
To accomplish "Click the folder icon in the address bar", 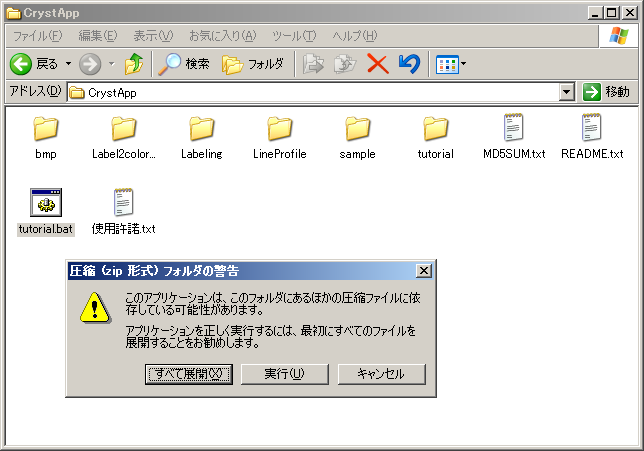I will tap(76, 92).
